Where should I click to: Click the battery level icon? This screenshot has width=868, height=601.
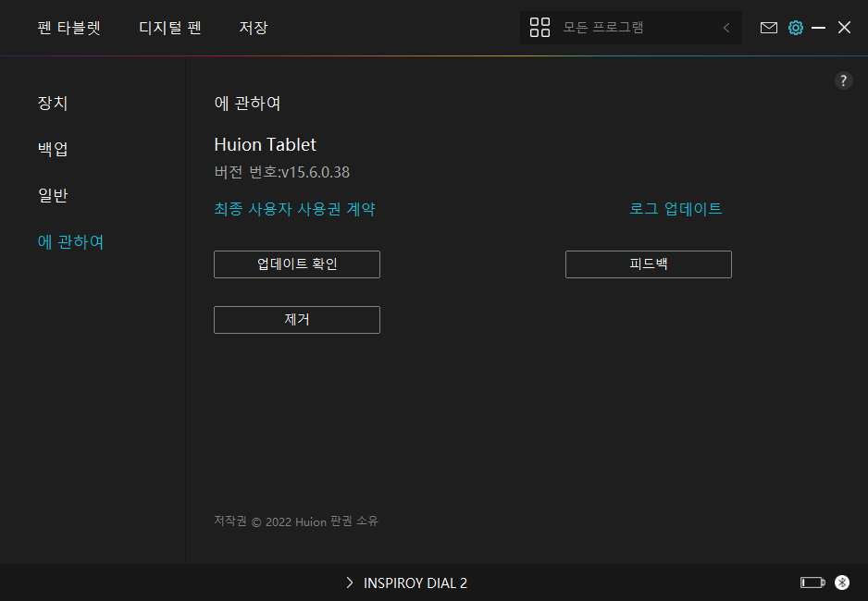click(812, 583)
